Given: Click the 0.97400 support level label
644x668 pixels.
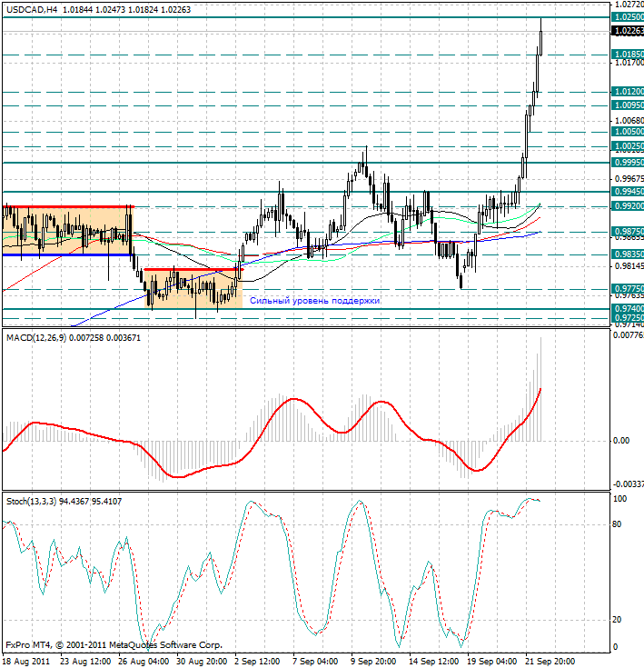Looking at the screenshot, I should click(628, 309).
